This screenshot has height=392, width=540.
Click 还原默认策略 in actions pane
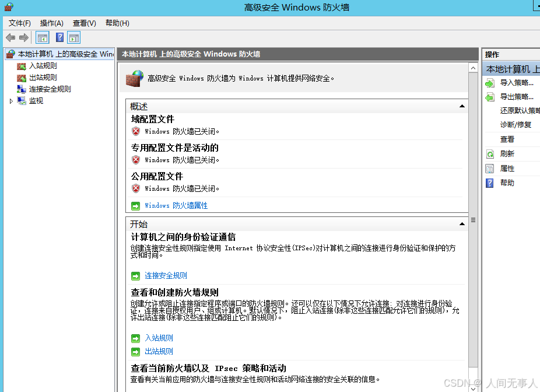520,111
